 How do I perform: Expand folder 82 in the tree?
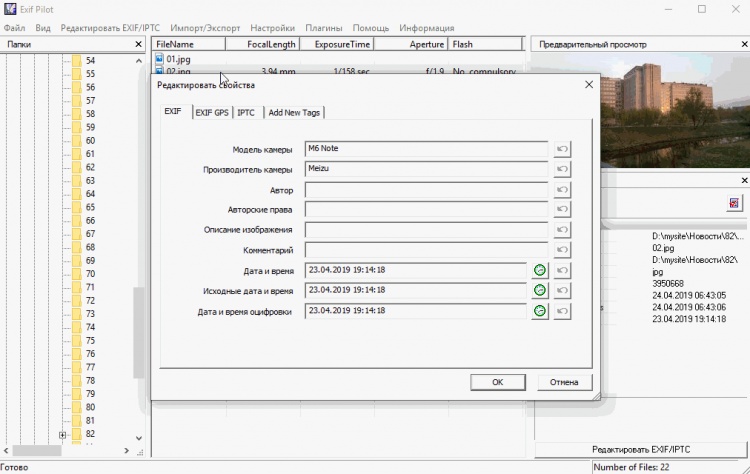[x=62, y=435]
